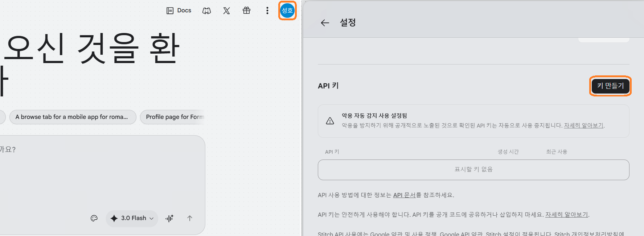Click the send up-arrow button

190,218
